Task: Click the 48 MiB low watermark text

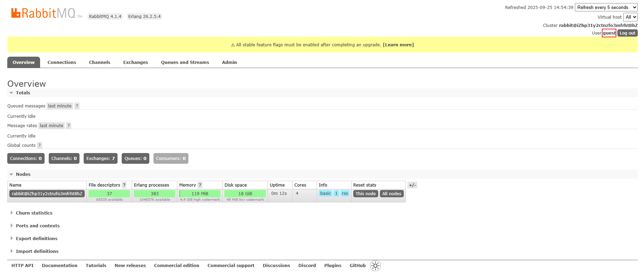Action: [245, 200]
